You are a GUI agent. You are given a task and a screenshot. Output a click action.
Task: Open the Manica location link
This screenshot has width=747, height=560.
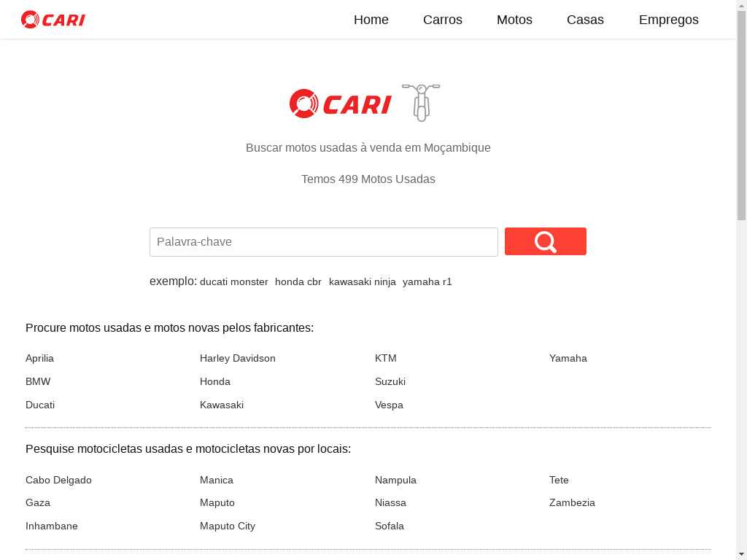216,480
